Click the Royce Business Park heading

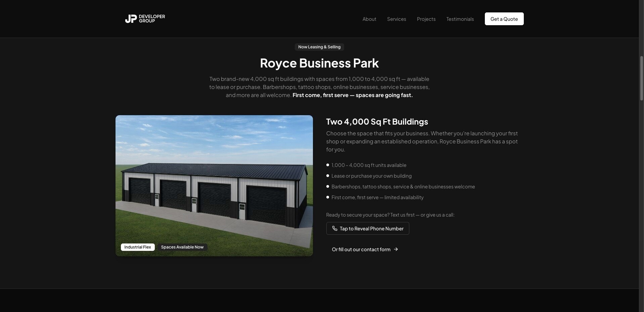(x=319, y=63)
